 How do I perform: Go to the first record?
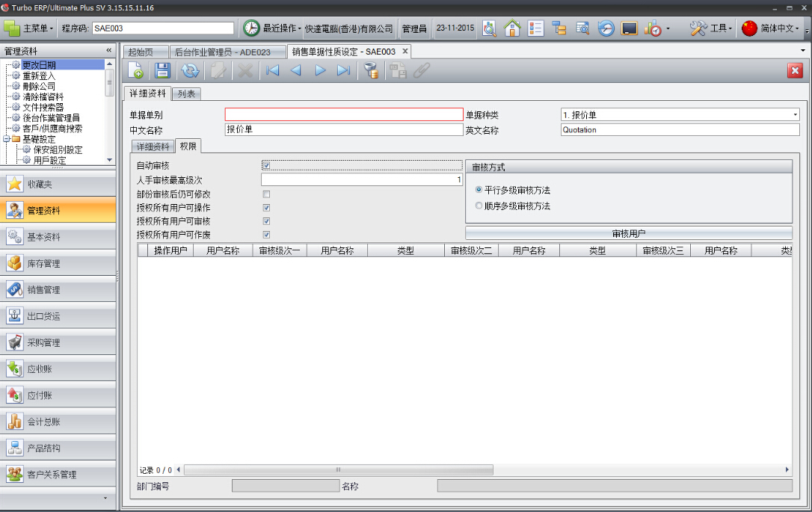273,70
